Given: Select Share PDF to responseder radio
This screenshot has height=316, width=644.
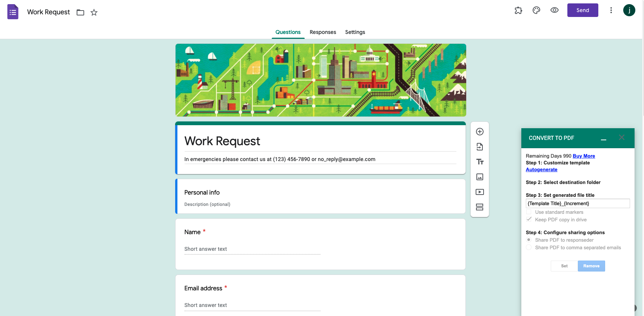Looking at the screenshot, I should pyautogui.click(x=529, y=240).
